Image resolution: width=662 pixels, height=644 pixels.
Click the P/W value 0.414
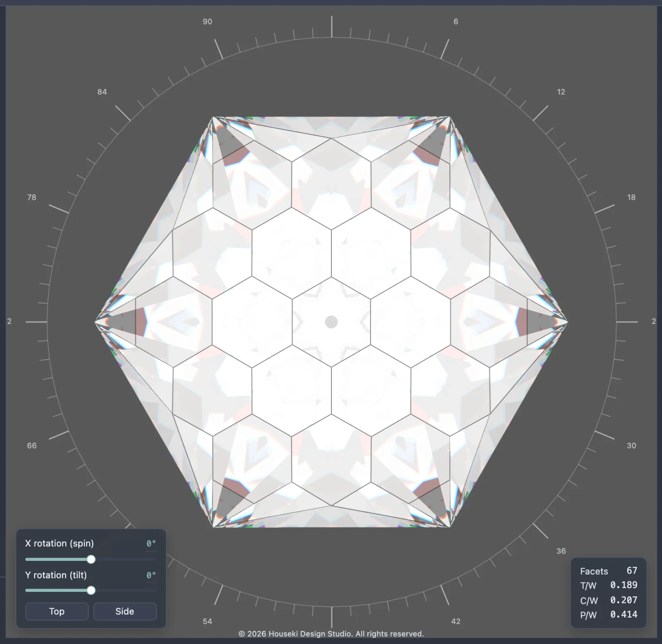pyautogui.click(x=624, y=615)
